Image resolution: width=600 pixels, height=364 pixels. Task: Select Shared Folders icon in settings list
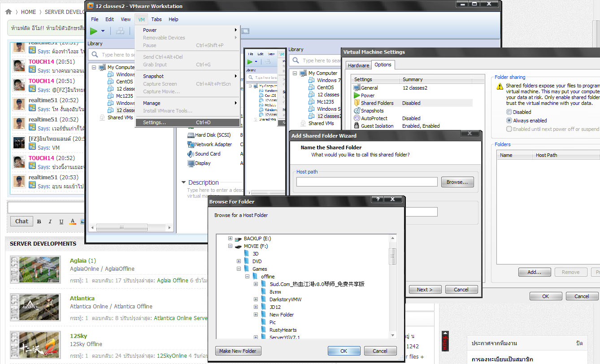[357, 103]
